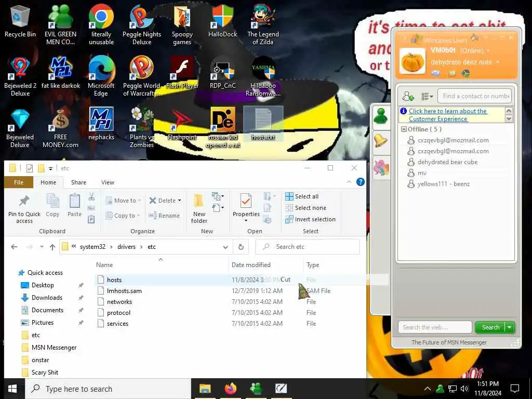Select the RDP_CnC desktop shortcut
The image size is (532, 399).
pos(222,73)
